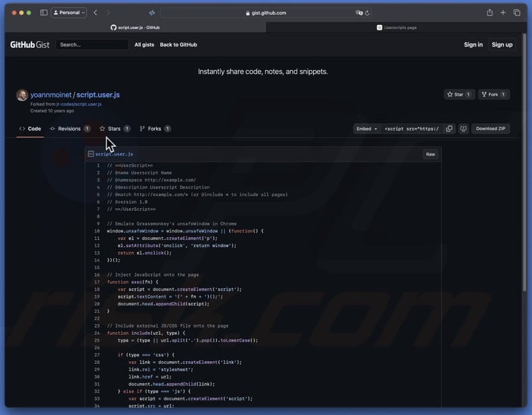Open the Forks tab

155,129
